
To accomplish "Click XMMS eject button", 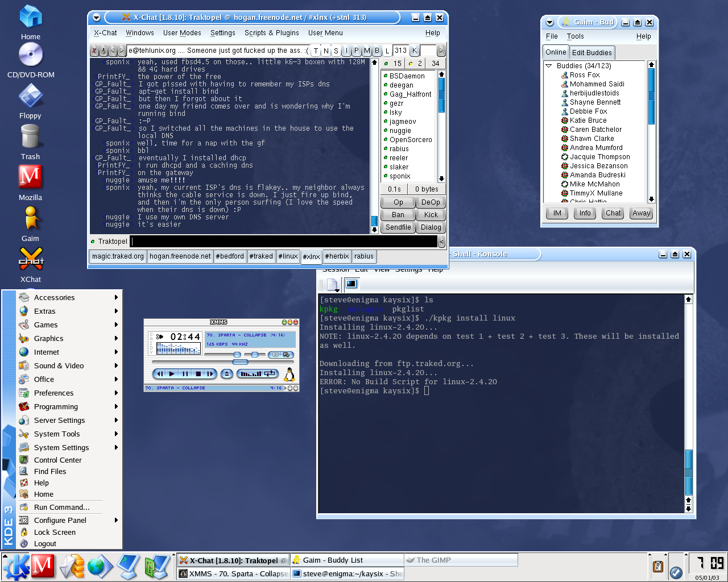I will tap(227, 373).
